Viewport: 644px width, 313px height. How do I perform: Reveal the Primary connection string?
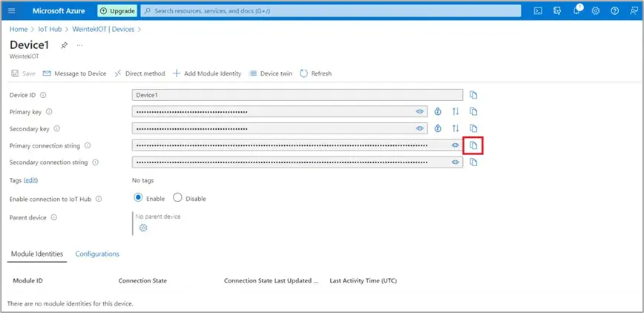click(455, 145)
